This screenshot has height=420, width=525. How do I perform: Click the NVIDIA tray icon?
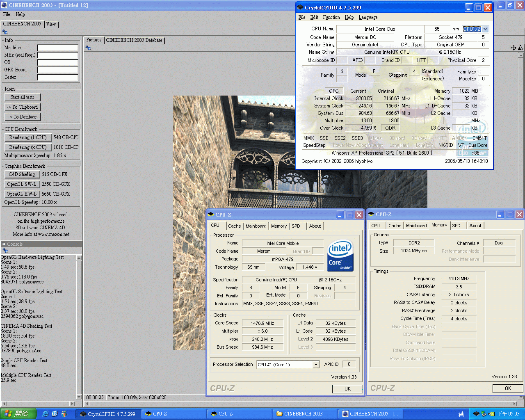click(491, 414)
